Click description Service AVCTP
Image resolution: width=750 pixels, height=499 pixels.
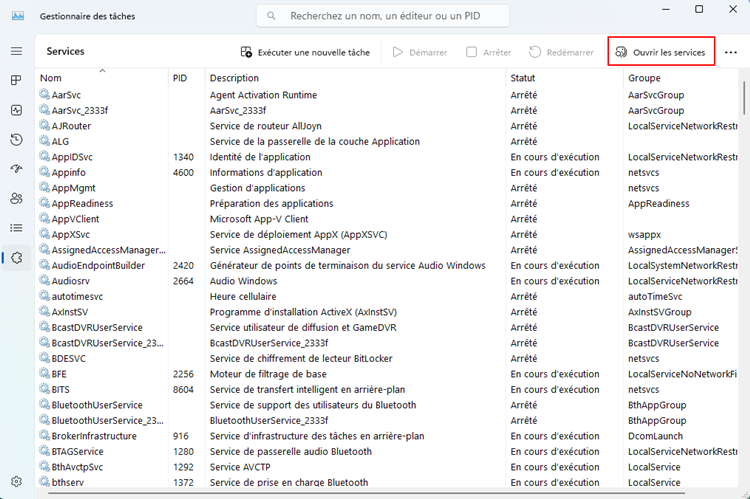click(240, 467)
